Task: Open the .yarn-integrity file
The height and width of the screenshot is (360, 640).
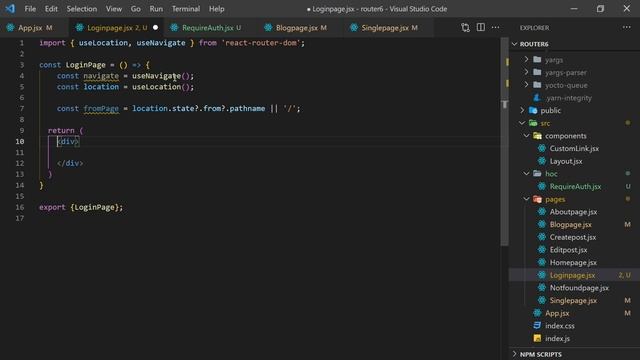Action: 574,98
